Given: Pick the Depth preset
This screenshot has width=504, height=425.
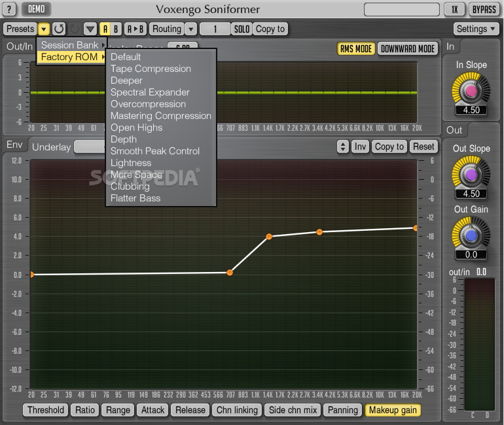Looking at the screenshot, I should click(161, 139).
